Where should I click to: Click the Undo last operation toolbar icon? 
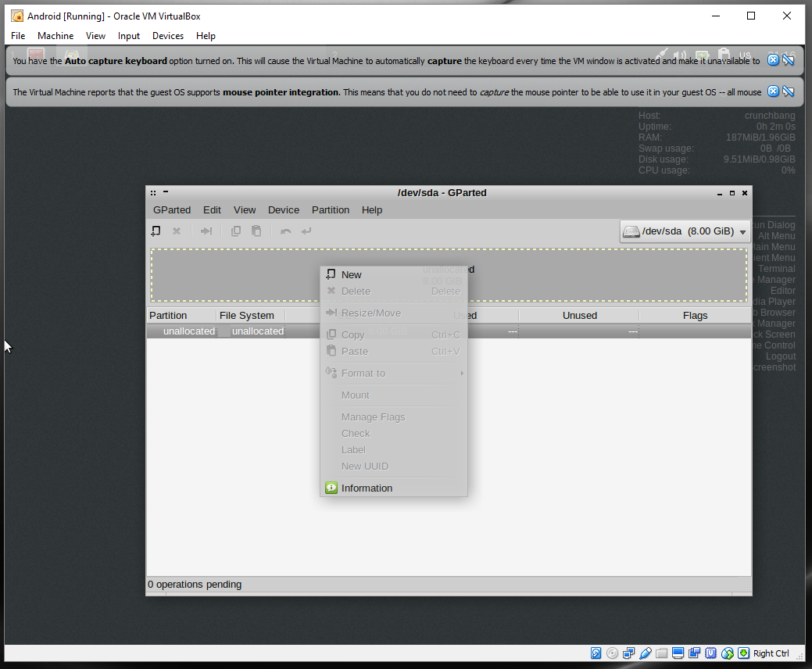point(286,231)
